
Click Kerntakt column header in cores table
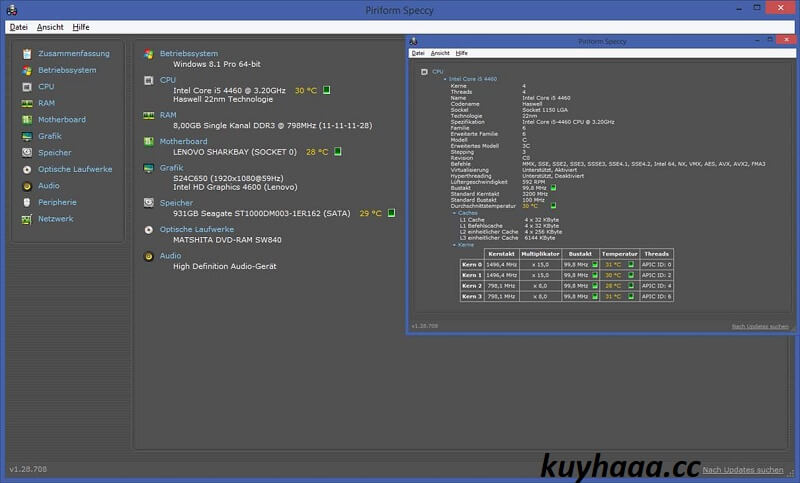pyautogui.click(x=501, y=254)
